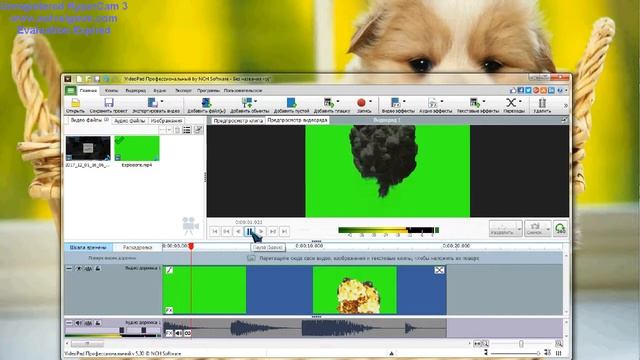Click the FX icon on the video clip
The width and height of the screenshot is (640, 360).
tap(169, 310)
